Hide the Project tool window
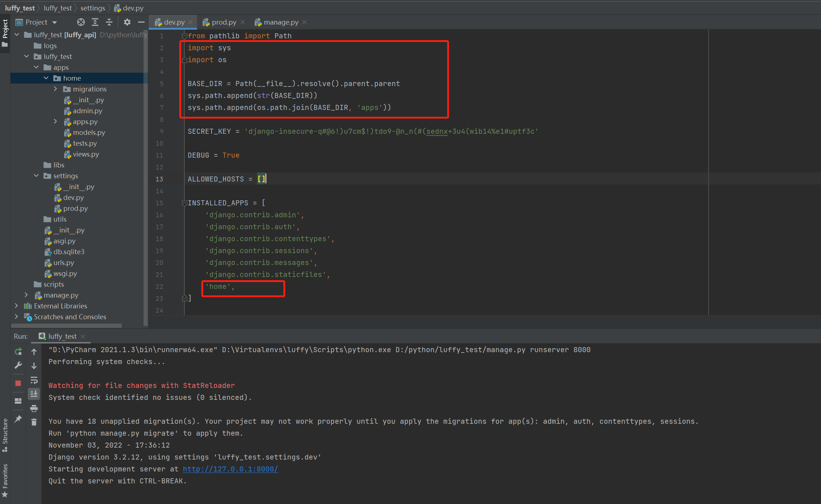The height and width of the screenshot is (504, 821). pos(141,22)
